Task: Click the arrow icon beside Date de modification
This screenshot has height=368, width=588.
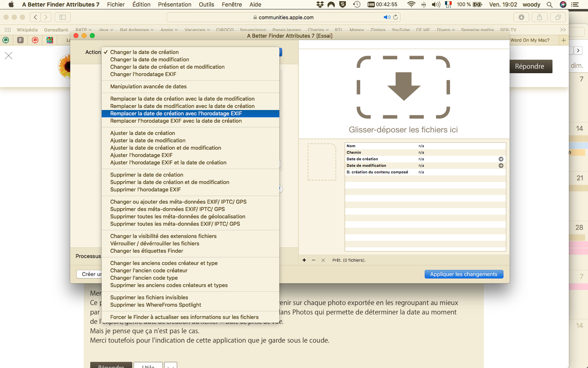Action: (501, 166)
